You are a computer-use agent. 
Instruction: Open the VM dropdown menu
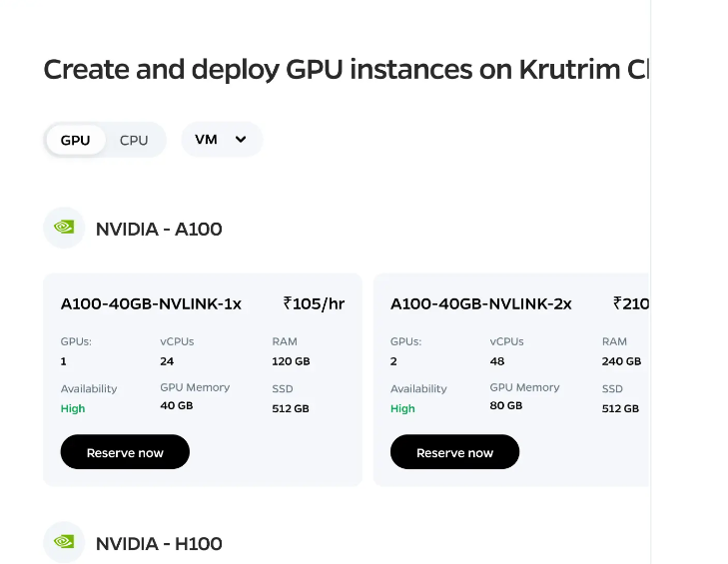tap(222, 140)
